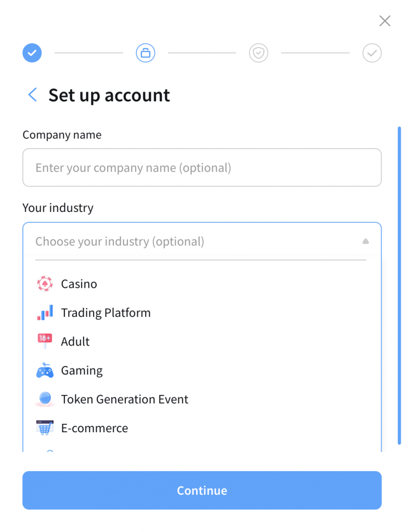Screen dimensions: 405x532
Task: Pick the E-commerce industry option
Action: [x=94, y=428]
